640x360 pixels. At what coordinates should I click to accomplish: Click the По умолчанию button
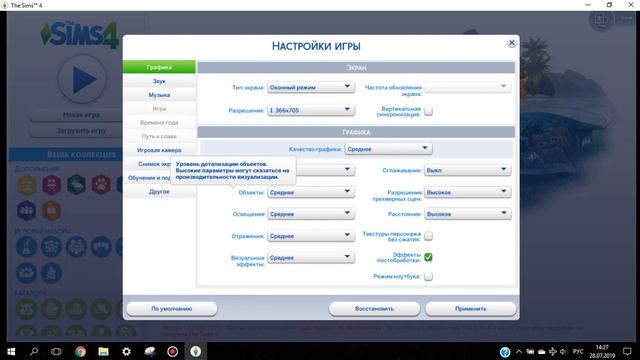[172, 309]
